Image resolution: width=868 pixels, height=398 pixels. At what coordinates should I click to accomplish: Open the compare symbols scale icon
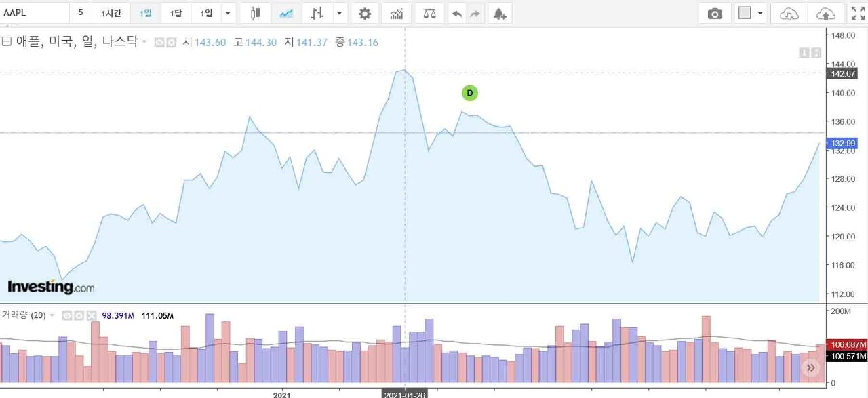[429, 13]
